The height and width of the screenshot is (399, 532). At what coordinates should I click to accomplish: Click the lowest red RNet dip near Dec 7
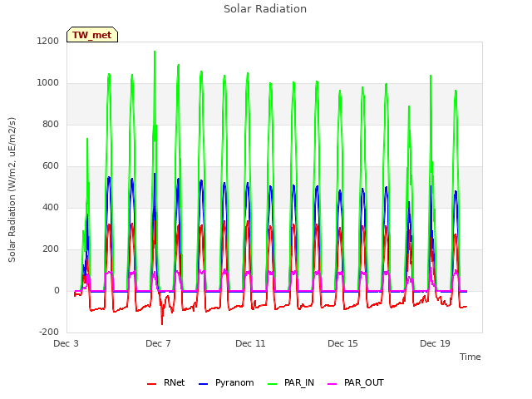tap(162, 323)
